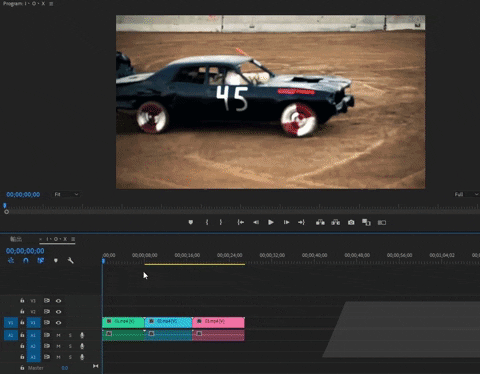
Task: Jump to the In point
Action: pos(240,222)
